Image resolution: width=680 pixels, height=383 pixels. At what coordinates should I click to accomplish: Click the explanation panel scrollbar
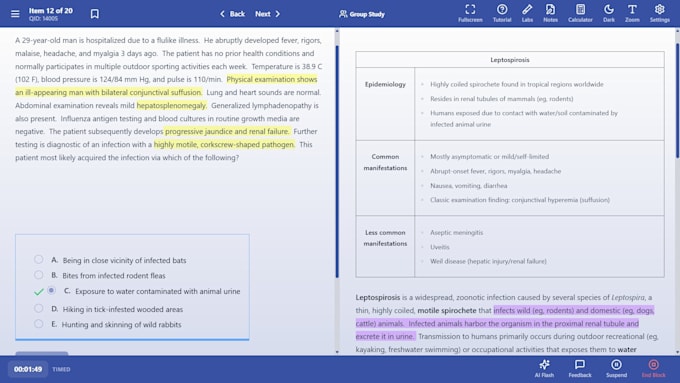pyautogui.click(x=677, y=101)
